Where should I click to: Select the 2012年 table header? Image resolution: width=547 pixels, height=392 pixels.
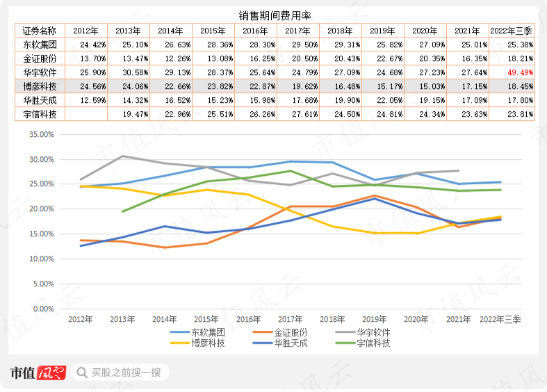(85, 31)
